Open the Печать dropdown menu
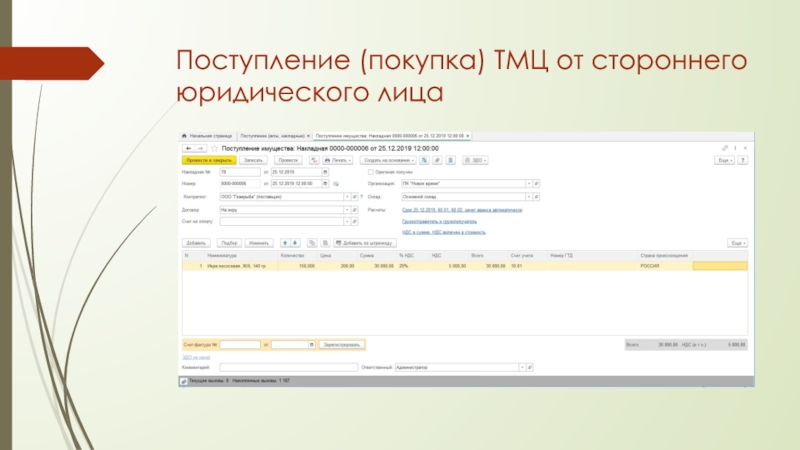The image size is (800, 450). click(340, 159)
